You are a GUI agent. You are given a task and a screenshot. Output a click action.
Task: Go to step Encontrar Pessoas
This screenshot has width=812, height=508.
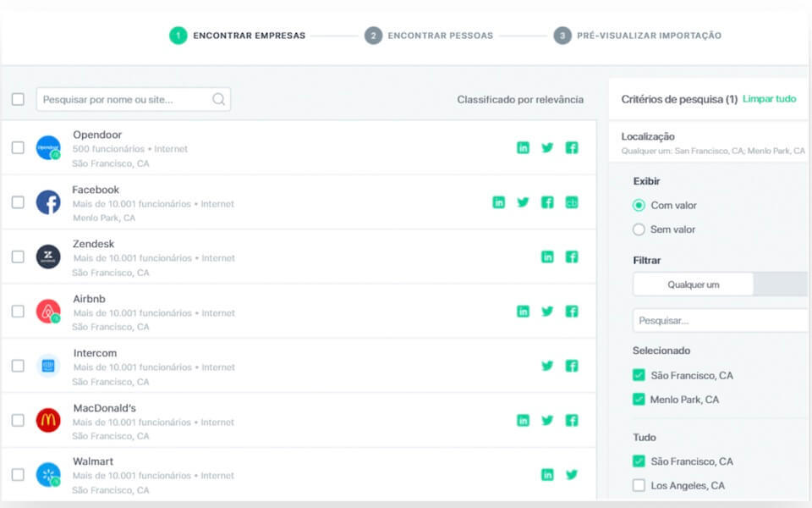pos(429,36)
